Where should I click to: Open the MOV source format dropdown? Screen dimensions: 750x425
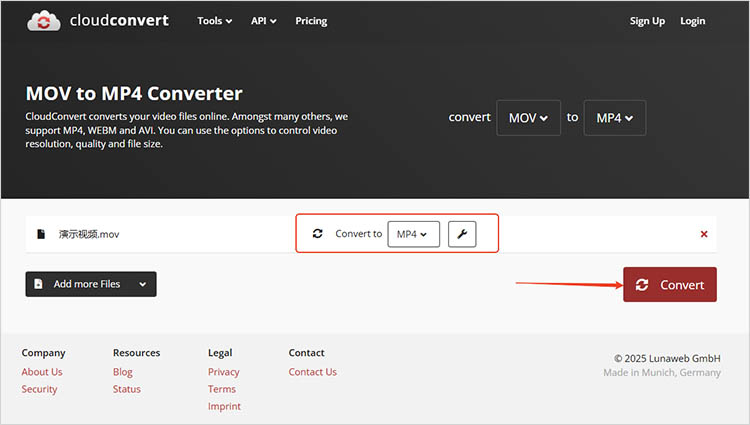point(528,118)
